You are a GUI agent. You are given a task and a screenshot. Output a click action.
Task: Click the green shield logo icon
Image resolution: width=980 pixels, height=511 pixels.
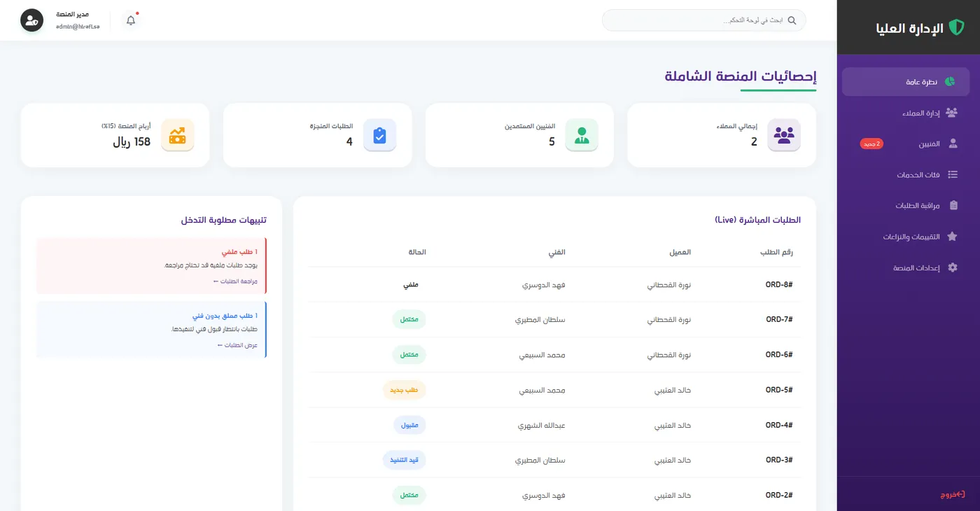956,28
